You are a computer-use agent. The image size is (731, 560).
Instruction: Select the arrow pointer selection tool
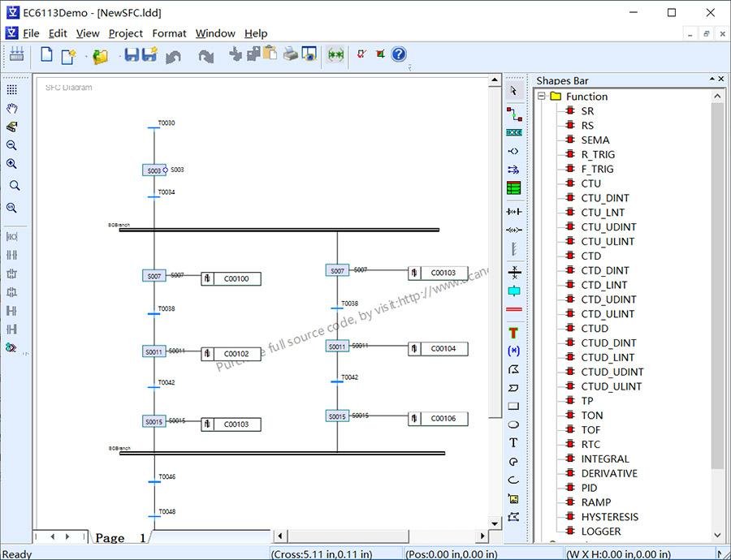[x=513, y=91]
